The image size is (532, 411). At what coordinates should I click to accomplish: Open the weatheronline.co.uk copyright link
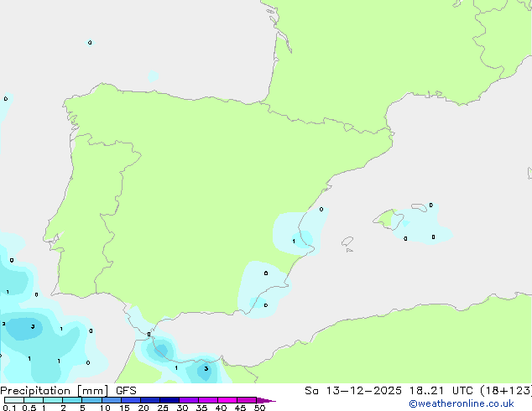(461, 403)
